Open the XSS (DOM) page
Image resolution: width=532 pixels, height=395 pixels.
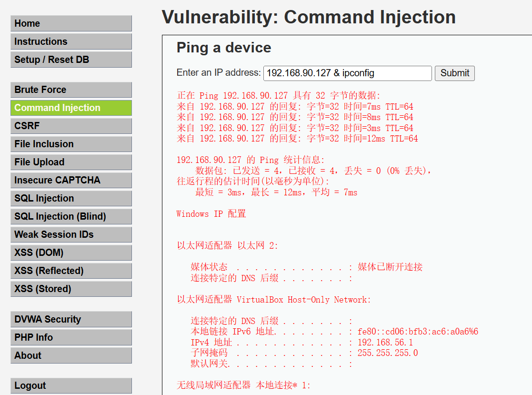pyautogui.click(x=71, y=253)
